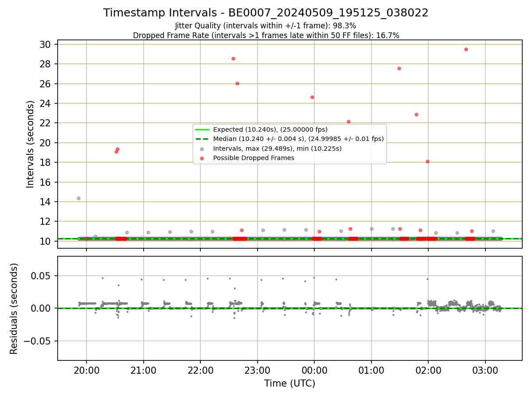The height and width of the screenshot is (399, 532).
Task: Click the dashed green line sample in the legend
Action: pos(202,139)
